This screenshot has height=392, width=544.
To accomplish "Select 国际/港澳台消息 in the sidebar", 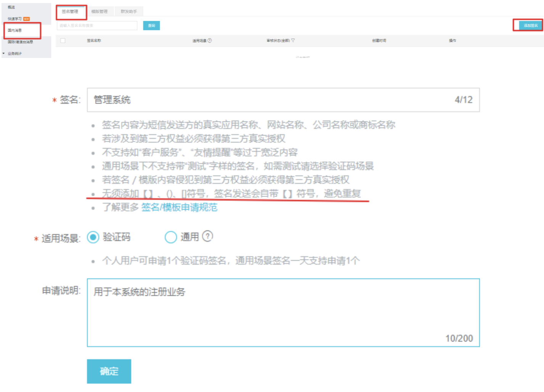I will [x=20, y=42].
